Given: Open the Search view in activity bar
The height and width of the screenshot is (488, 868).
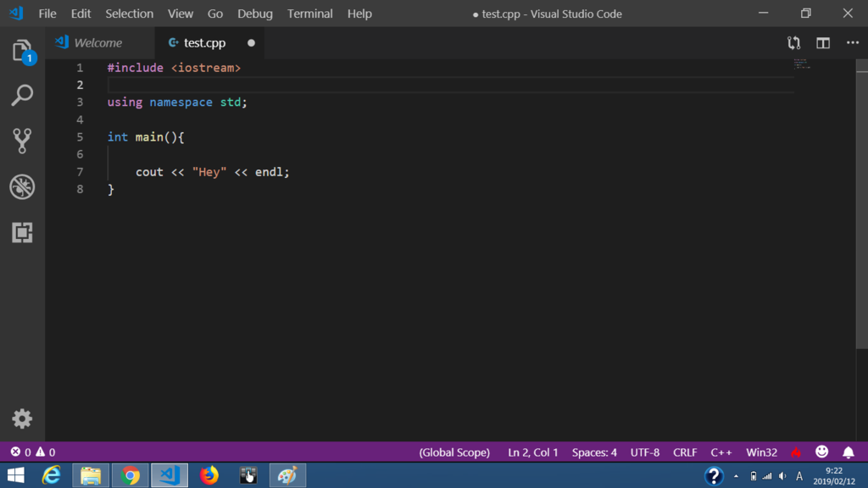Looking at the screenshot, I should tap(22, 95).
